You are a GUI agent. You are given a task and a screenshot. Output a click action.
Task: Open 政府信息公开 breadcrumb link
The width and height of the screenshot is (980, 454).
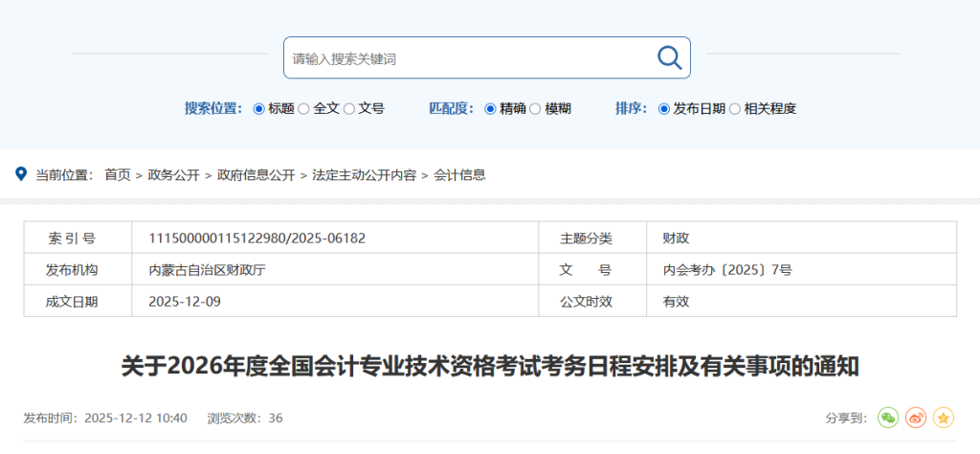[256, 175]
